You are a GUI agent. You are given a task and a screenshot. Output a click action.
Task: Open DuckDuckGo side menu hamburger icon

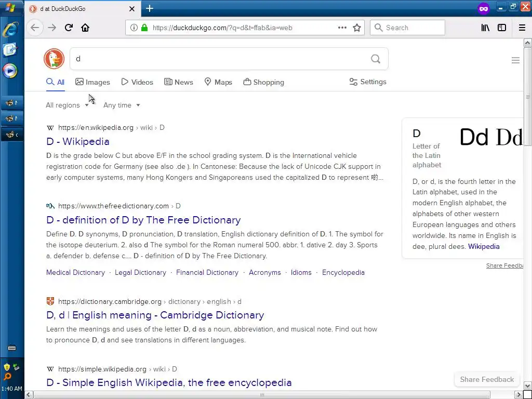pos(515,60)
